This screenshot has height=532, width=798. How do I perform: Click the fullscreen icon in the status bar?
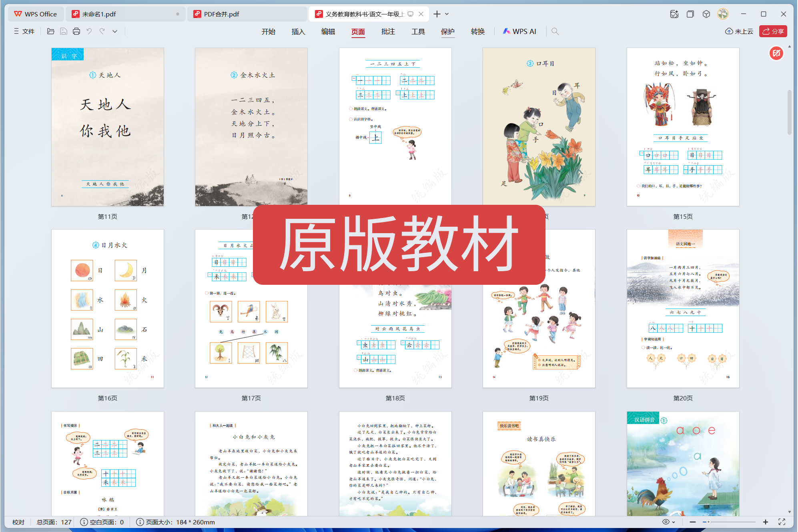coord(782,522)
